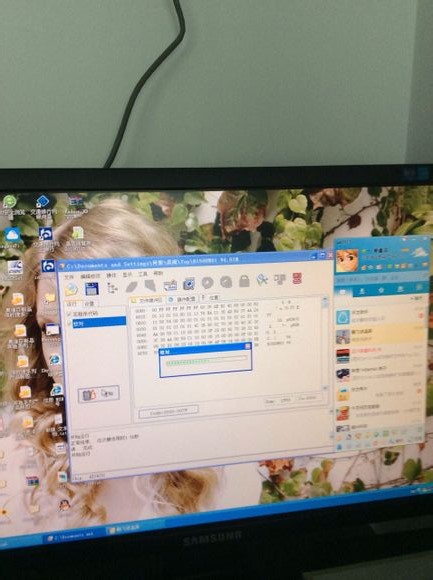The height and width of the screenshot is (580, 433).
Task: Click the padlock icon in programmer toolbar
Action: tap(244, 281)
